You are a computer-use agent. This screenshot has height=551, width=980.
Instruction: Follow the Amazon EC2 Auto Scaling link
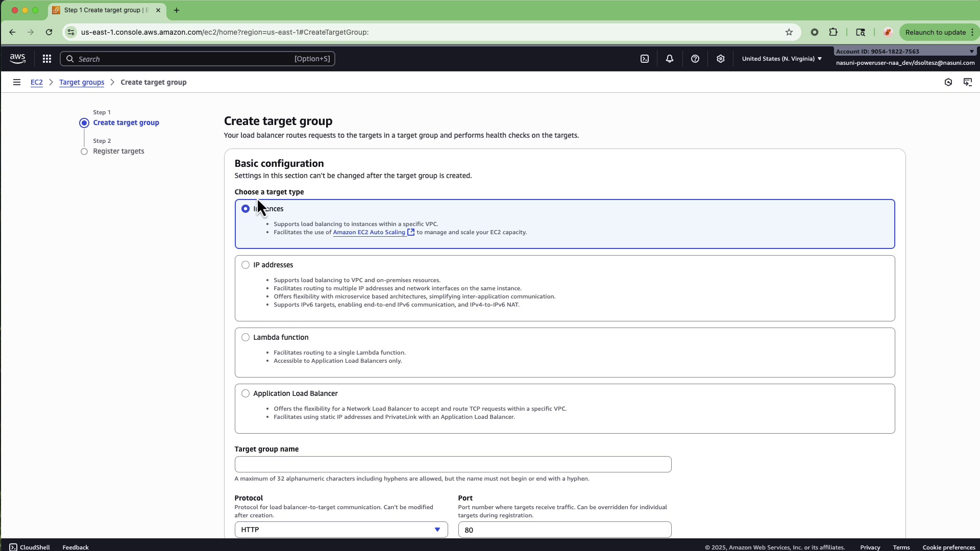pos(370,232)
